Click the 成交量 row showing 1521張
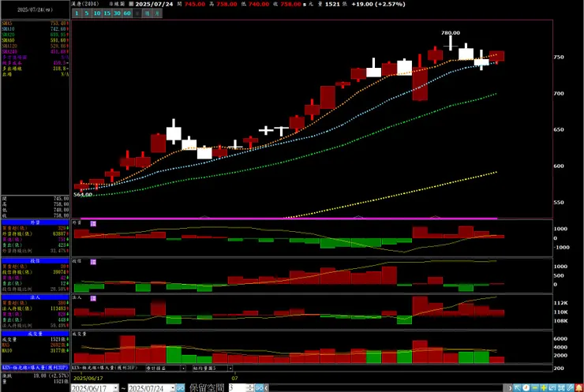The height and width of the screenshot is (392, 584). point(35,339)
